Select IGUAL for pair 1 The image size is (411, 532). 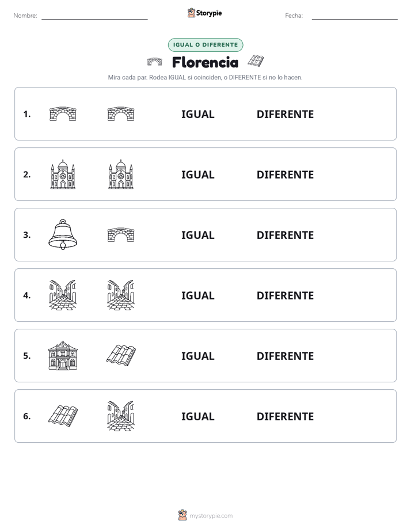point(197,115)
